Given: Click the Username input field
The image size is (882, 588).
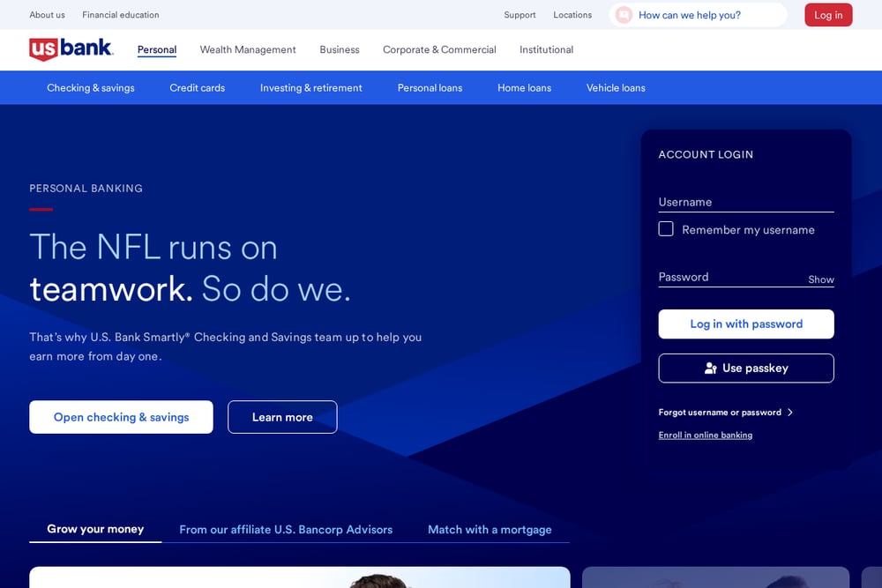Looking at the screenshot, I should pos(746,202).
